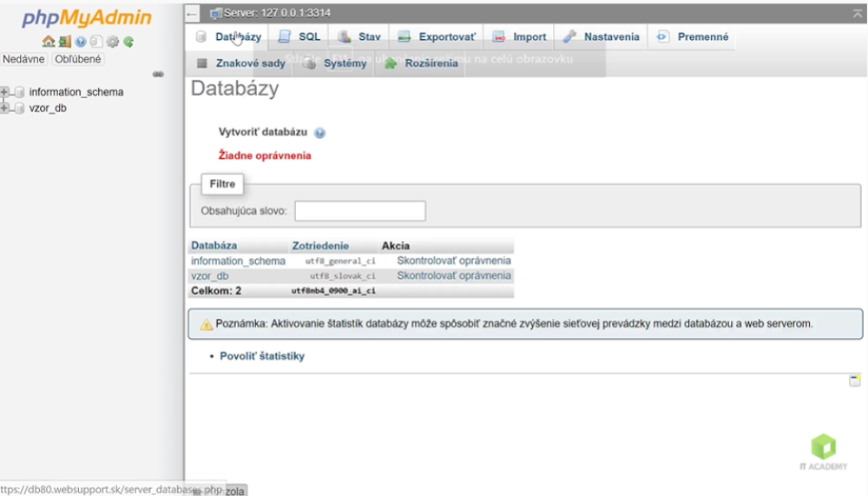Screen dimensions: 868x496
Task: Click the Home icon under phpMyAdmin logo
Action: (x=49, y=42)
